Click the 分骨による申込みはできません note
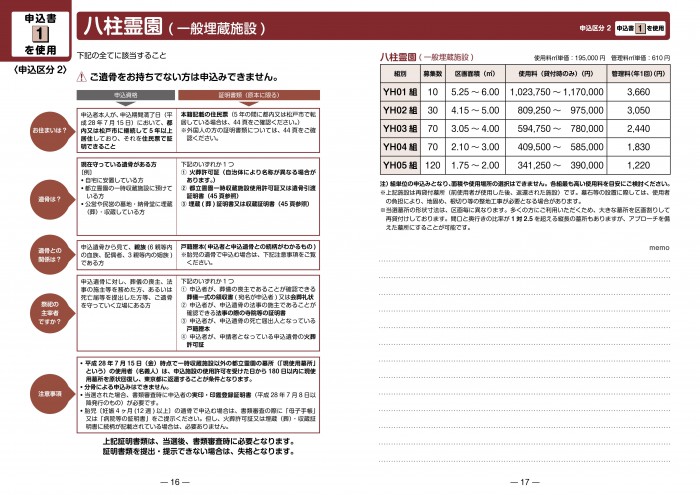This screenshot has height=495, width=700. tap(126, 387)
